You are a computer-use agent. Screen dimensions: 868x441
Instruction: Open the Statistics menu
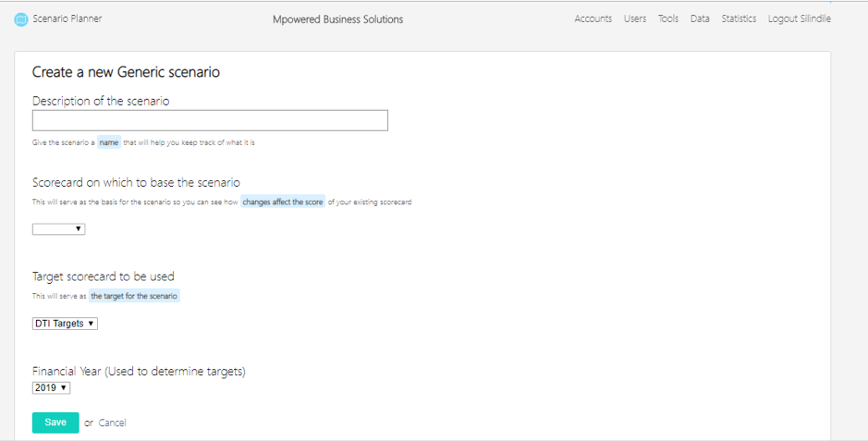click(739, 18)
